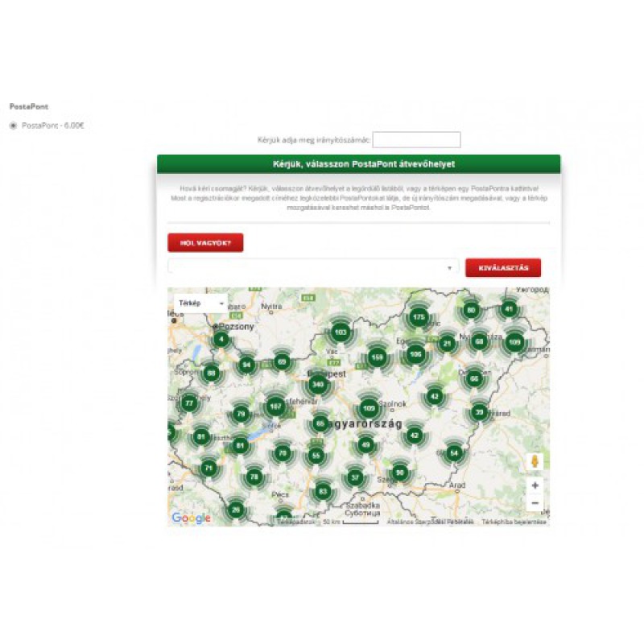Click cluster marker 4 near Pozsony
Viewport: 644px width, 644px height.
221,340
